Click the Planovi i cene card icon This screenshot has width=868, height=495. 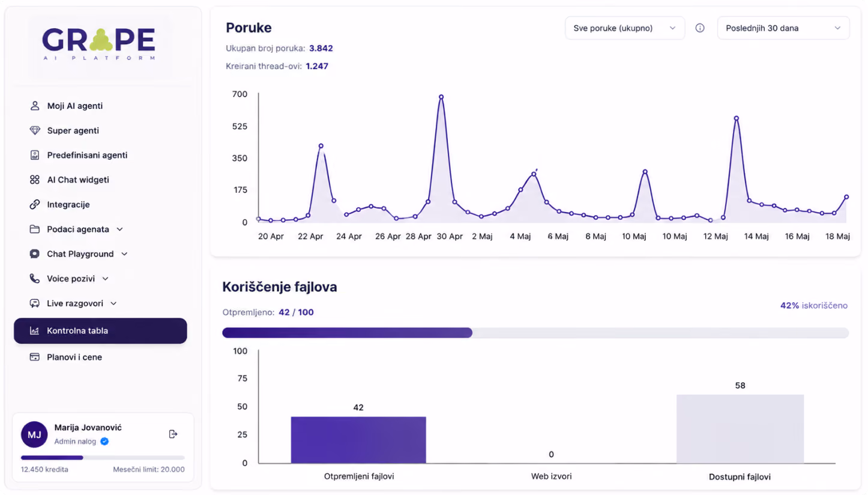(35, 357)
